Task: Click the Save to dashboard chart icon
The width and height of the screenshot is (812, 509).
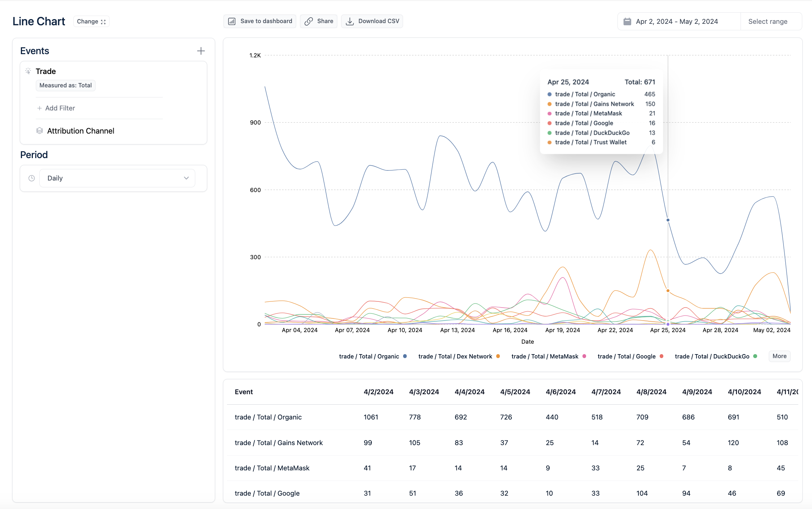Action: tap(232, 21)
